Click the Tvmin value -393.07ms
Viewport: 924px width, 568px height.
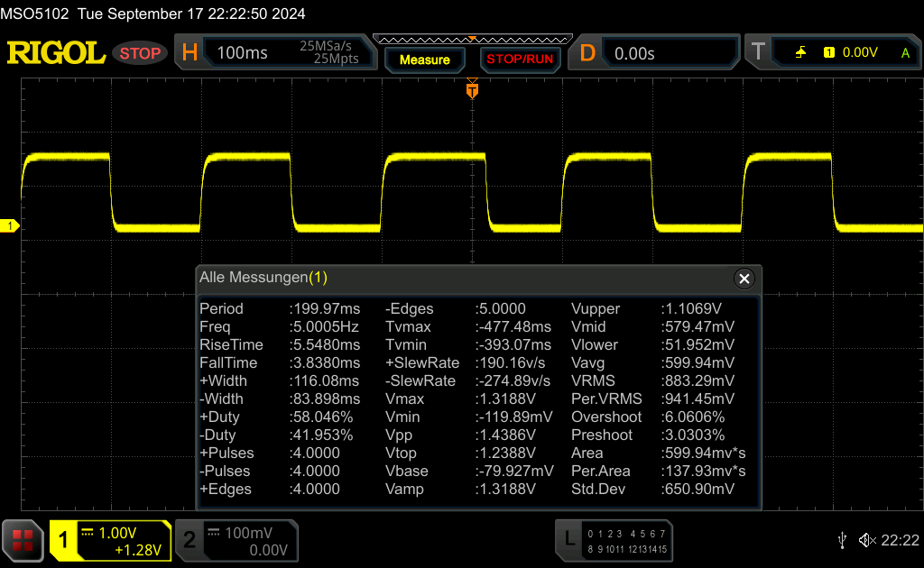513,344
